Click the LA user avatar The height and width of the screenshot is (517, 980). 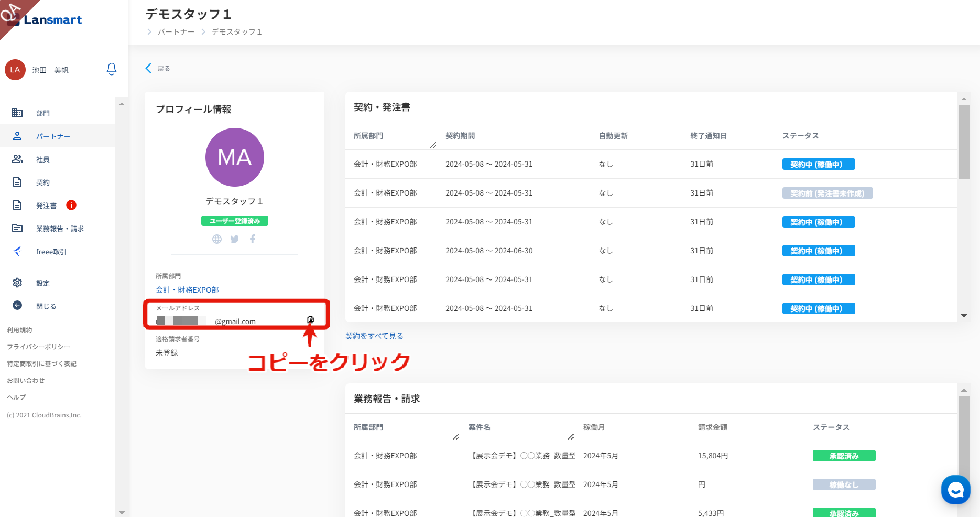click(15, 70)
